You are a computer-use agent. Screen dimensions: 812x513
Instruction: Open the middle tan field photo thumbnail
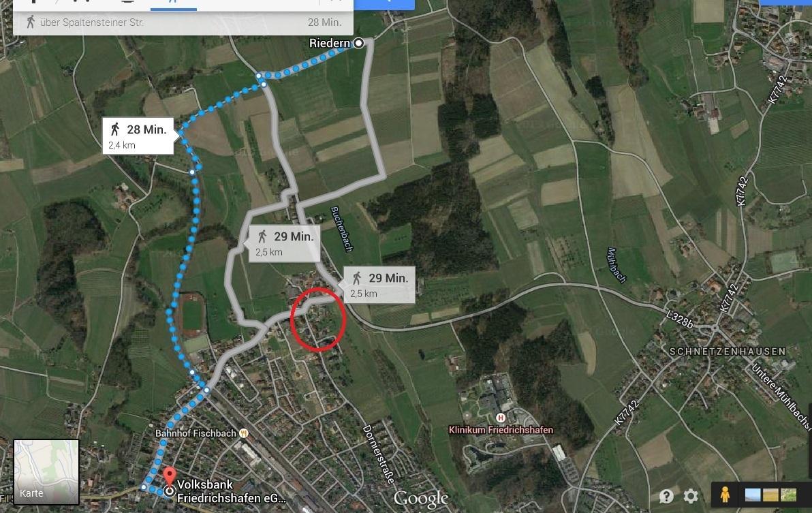[x=770, y=495]
